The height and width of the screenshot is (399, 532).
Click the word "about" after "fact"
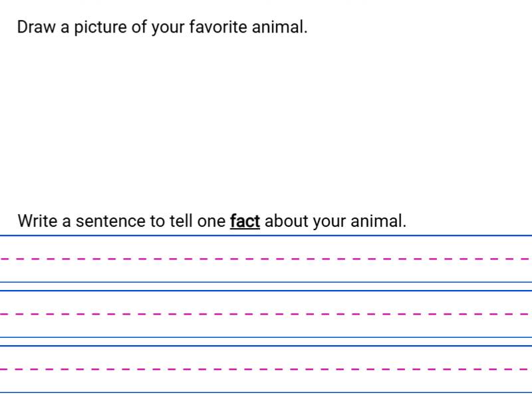(x=287, y=221)
